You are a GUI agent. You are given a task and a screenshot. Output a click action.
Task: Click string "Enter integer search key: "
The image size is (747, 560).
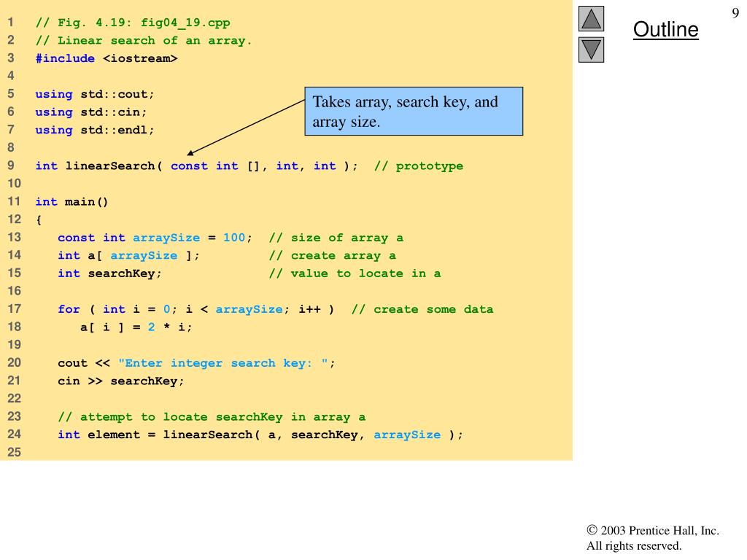223,363
